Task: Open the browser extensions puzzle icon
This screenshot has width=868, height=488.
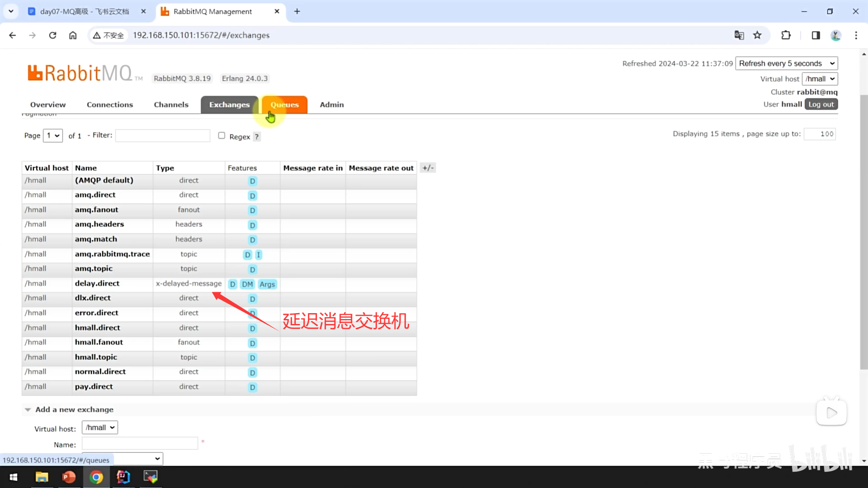Action: (786, 35)
